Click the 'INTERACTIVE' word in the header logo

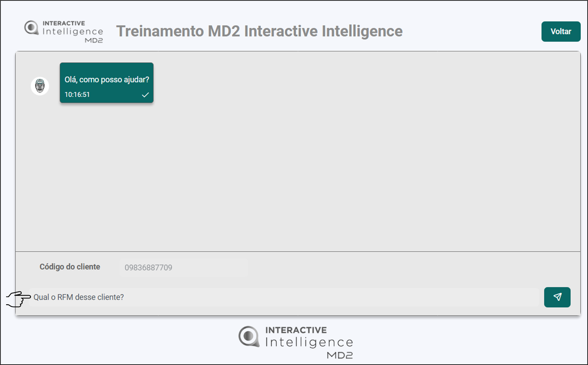64,23
